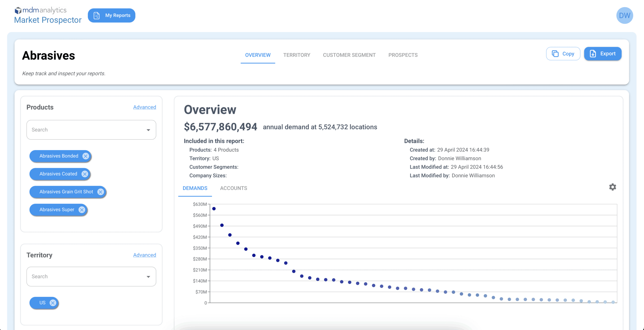Open the Customer Segment tab
Screen dimensions: 644x330
349,55
